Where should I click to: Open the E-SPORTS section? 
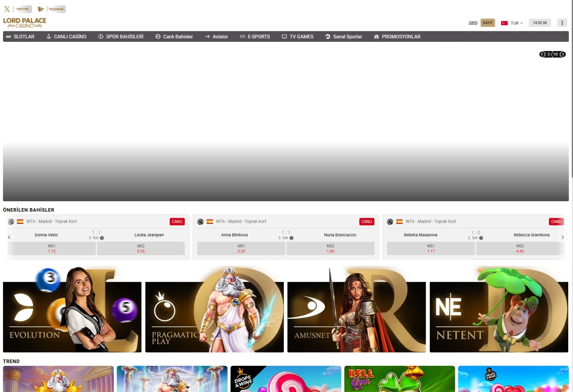(x=255, y=37)
